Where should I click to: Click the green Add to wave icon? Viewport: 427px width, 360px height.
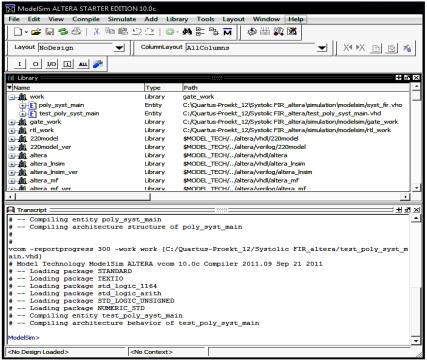coord(170,32)
